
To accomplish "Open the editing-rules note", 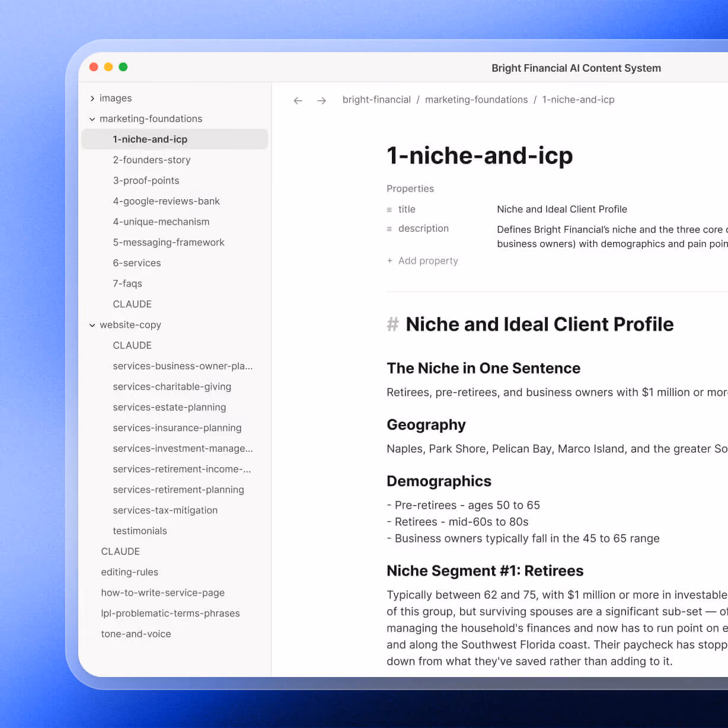I will 129,573.
